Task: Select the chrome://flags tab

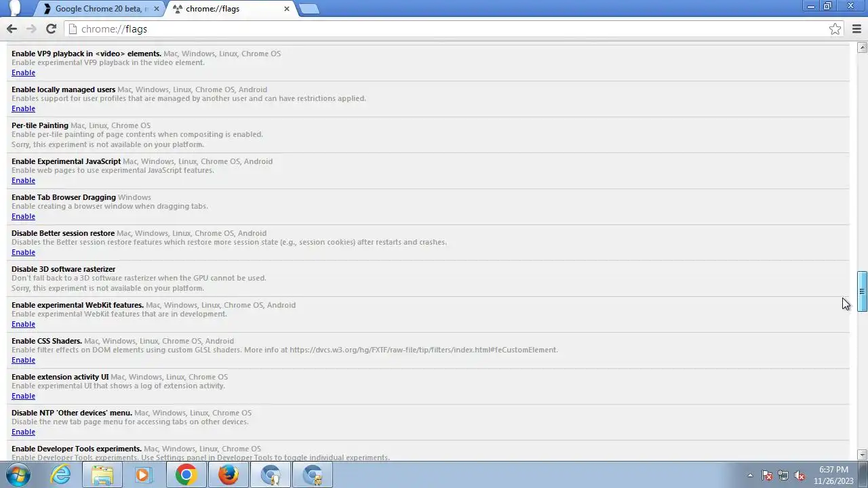Action: click(x=229, y=9)
